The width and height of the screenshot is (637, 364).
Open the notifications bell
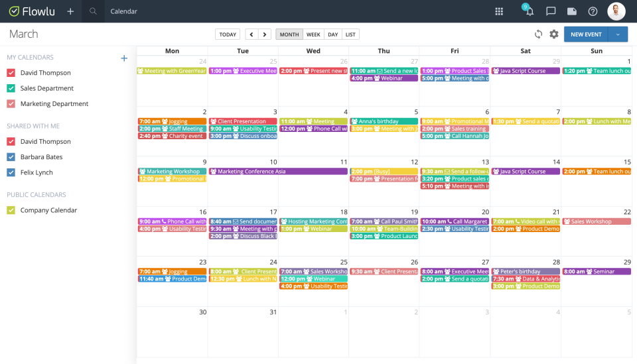coord(530,11)
